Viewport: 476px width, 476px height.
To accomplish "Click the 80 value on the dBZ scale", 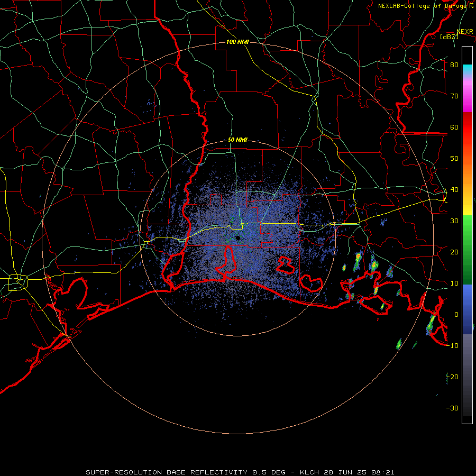I will pos(454,65).
